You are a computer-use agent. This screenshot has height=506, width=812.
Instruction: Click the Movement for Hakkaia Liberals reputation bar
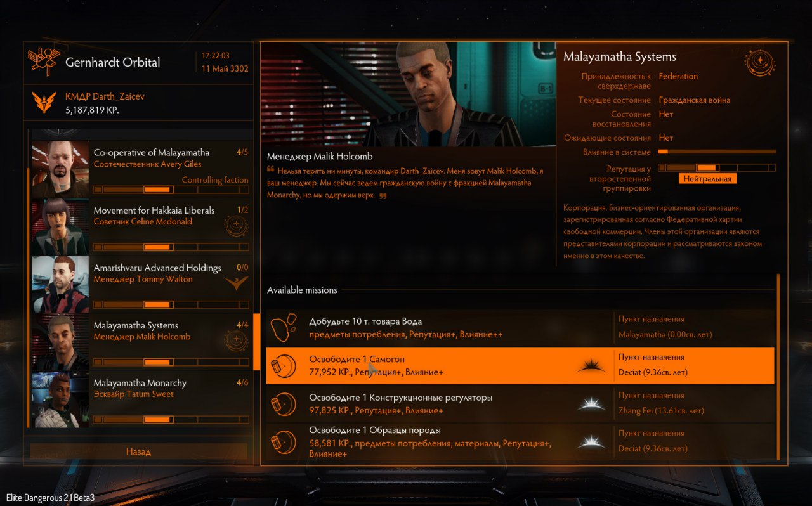point(171,247)
